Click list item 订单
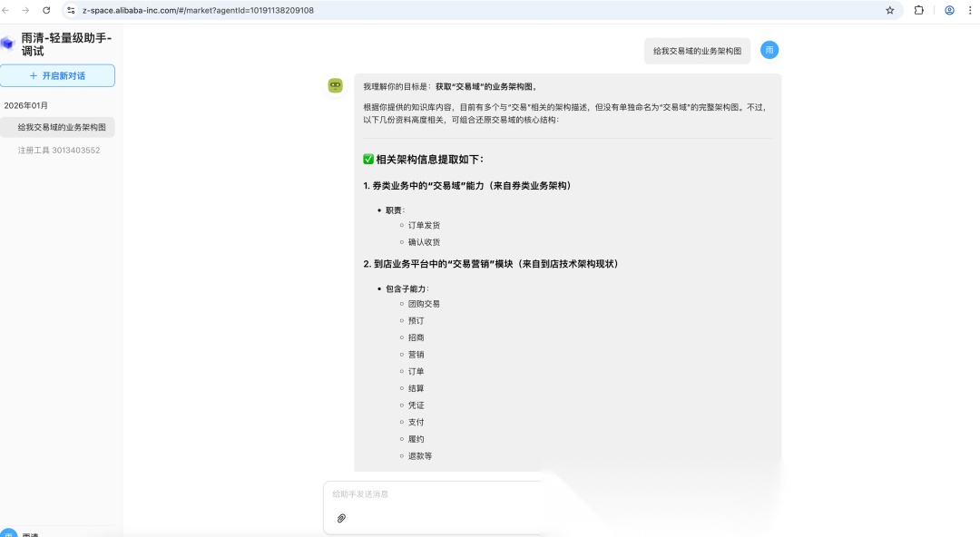Screen dimensions: 980x537 (x=416, y=371)
